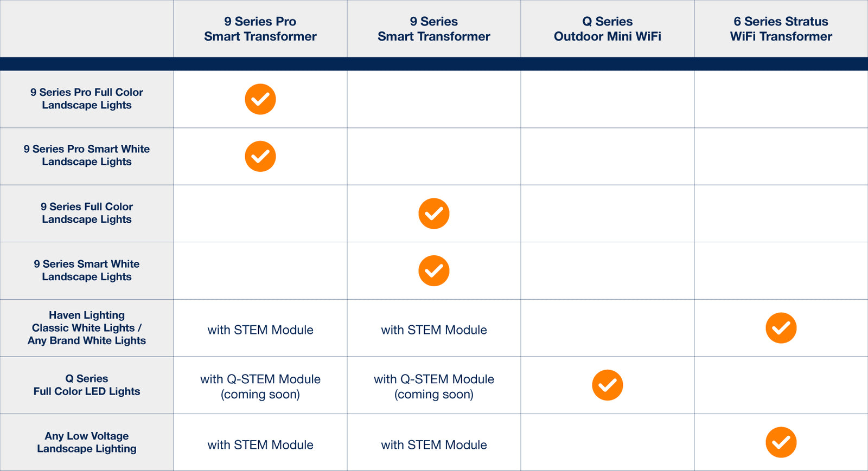The width and height of the screenshot is (868, 471).
Task: Select the 9 Series Pro Smart Transformer header
Action: pos(260,29)
